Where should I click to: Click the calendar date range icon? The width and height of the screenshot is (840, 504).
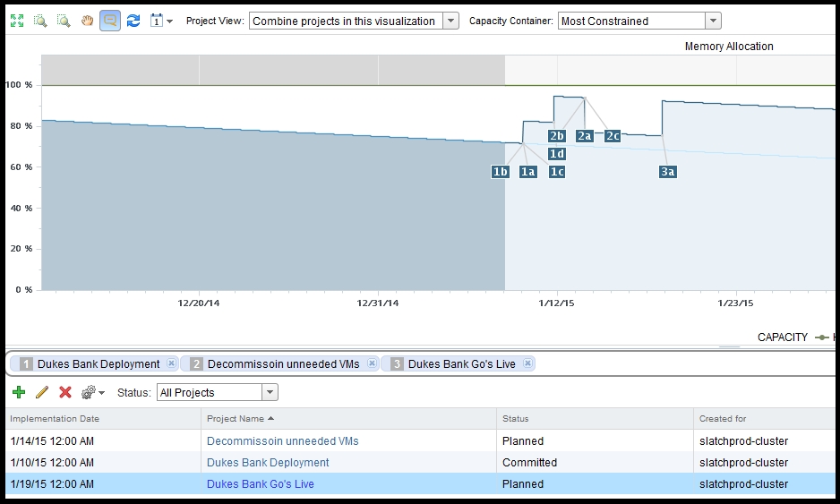pyautogui.click(x=157, y=21)
